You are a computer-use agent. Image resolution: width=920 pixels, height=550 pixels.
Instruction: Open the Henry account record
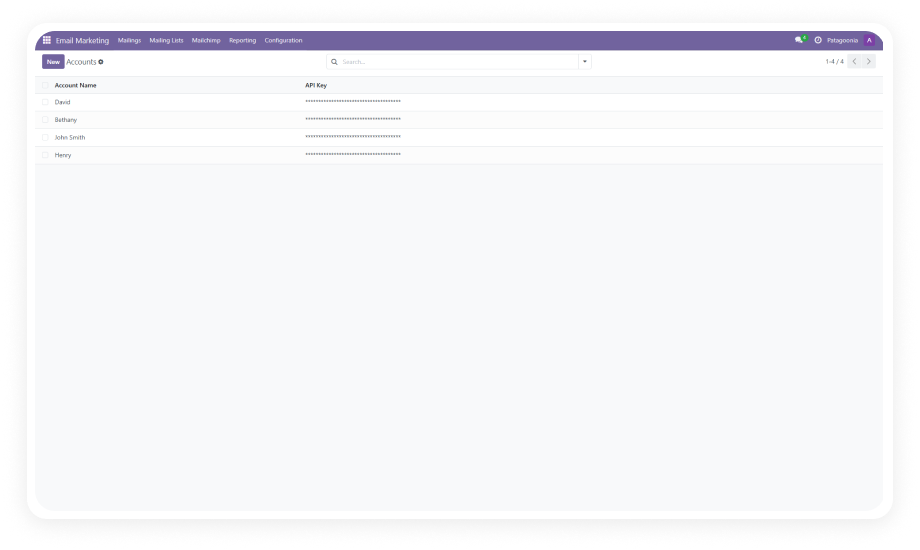pos(63,155)
